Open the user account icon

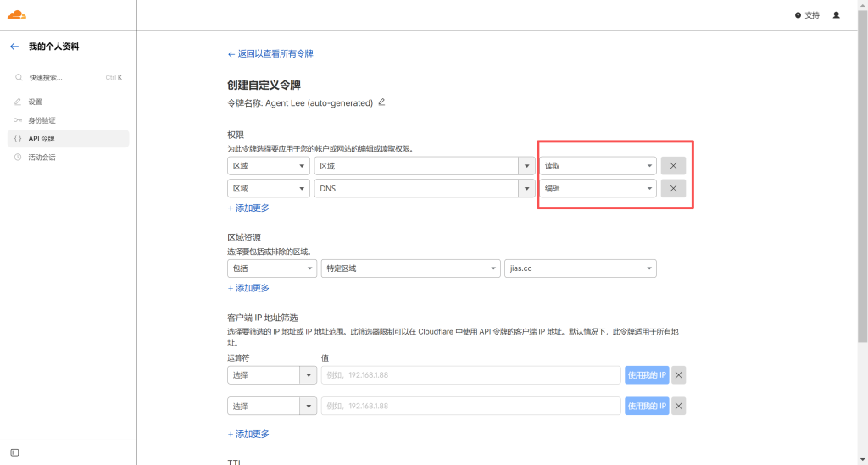[836, 15]
